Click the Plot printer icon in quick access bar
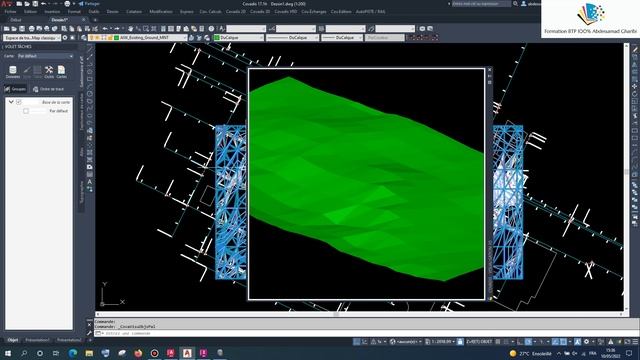 click(67, 4)
